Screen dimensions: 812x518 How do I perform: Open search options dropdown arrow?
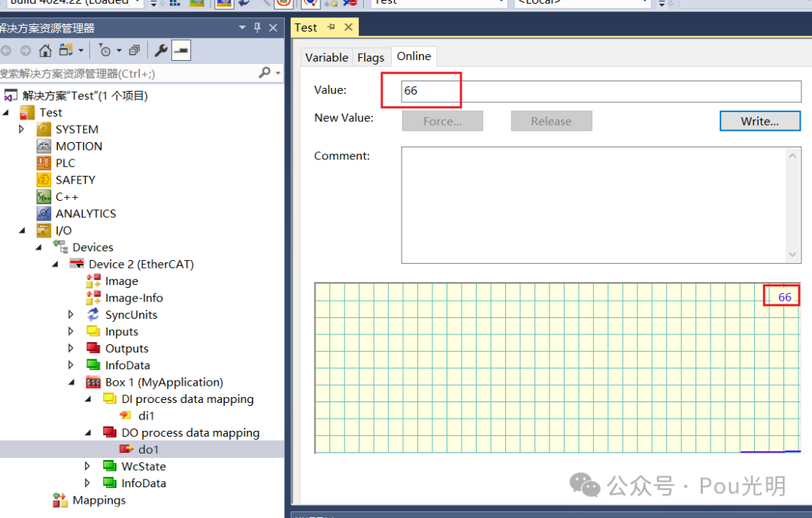coord(278,73)
